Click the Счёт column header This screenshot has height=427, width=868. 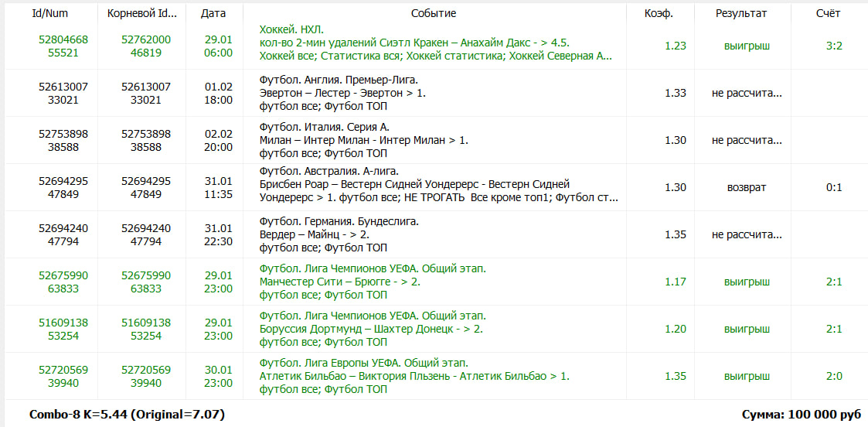828,13
